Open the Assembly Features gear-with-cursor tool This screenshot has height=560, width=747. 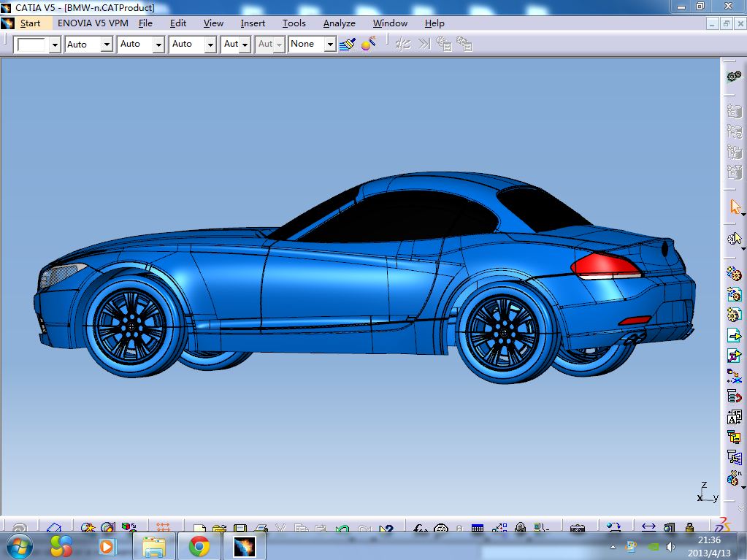[x=734, y=239]
